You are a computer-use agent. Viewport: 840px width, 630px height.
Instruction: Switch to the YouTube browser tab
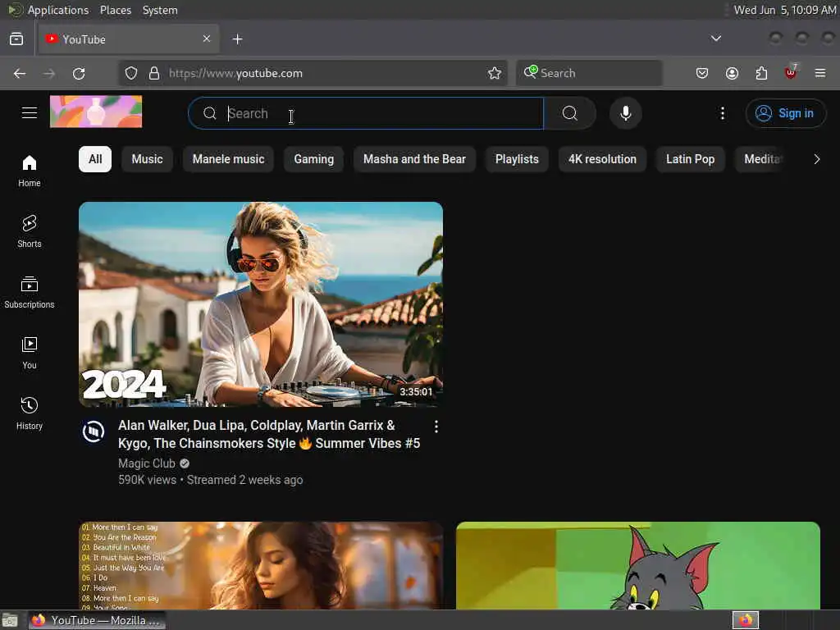pyautogui.click(x=129, y=39)
